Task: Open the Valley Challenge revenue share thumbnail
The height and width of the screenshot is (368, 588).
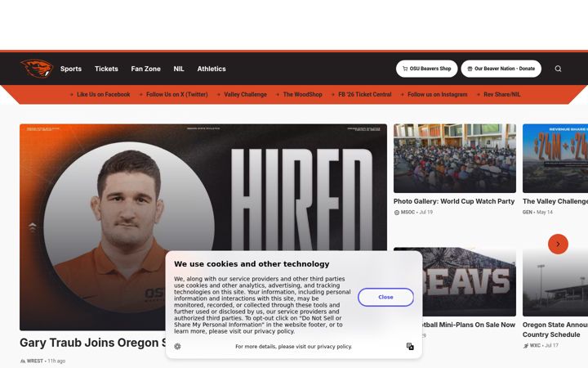Action: (555, 158)
